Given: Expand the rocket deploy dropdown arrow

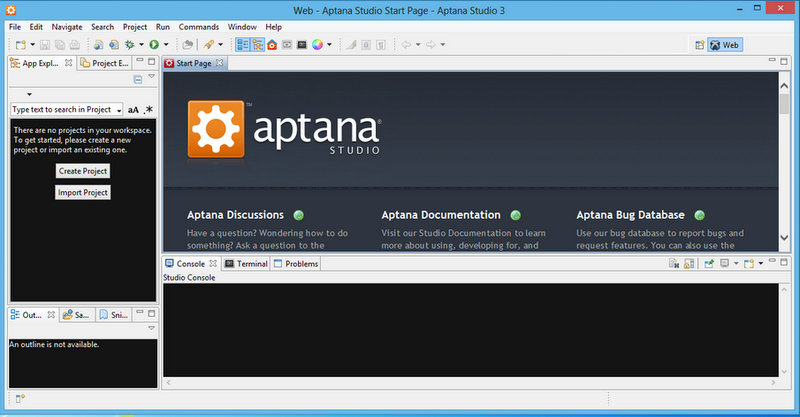Looking at the screenshot, I should pos(220,45).
